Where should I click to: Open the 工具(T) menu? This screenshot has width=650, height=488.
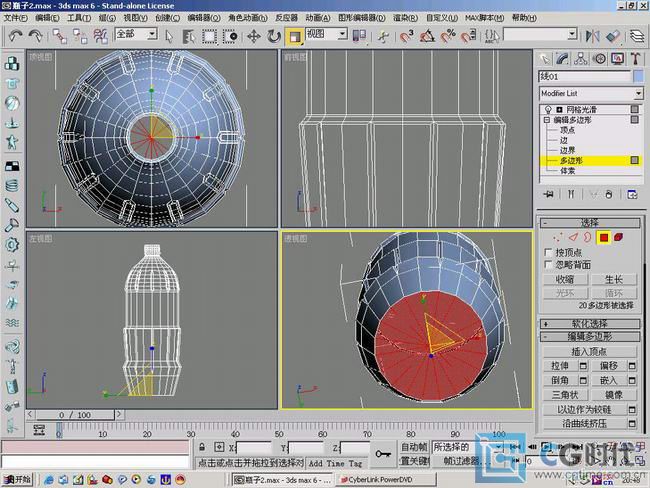79,18
